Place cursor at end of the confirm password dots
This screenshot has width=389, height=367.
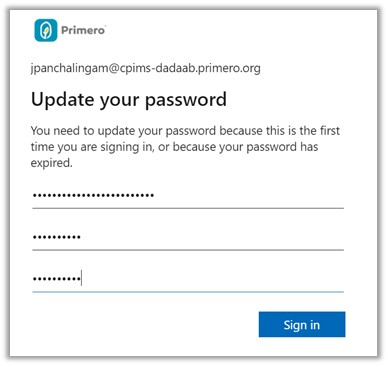coord(81,278)
